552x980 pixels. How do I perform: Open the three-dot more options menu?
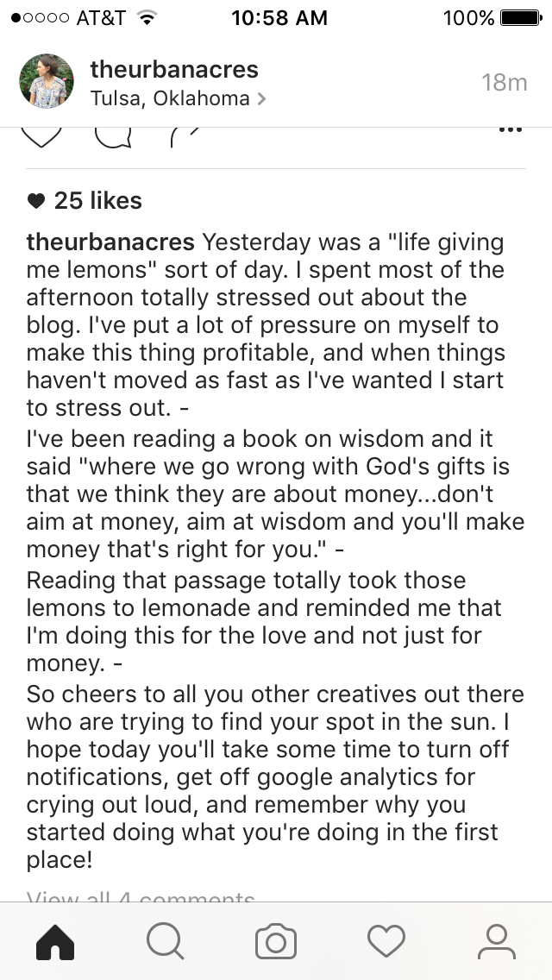click(x=511, y=131)
